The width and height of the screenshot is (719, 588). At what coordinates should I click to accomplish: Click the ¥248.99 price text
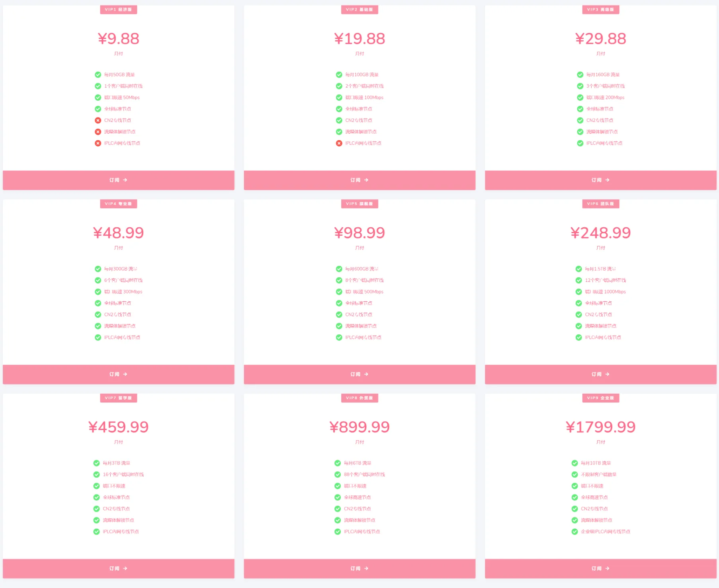600,233
